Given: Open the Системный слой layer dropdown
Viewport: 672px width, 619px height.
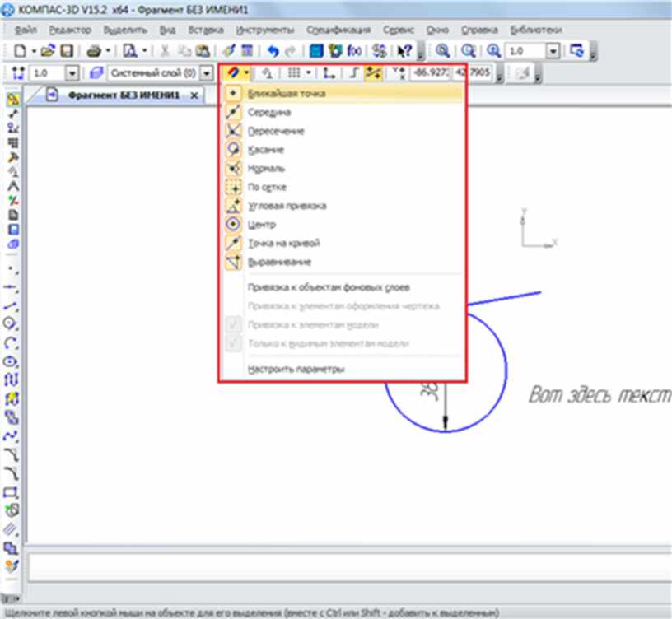Looking at the screenshot, I should [206, 73].
